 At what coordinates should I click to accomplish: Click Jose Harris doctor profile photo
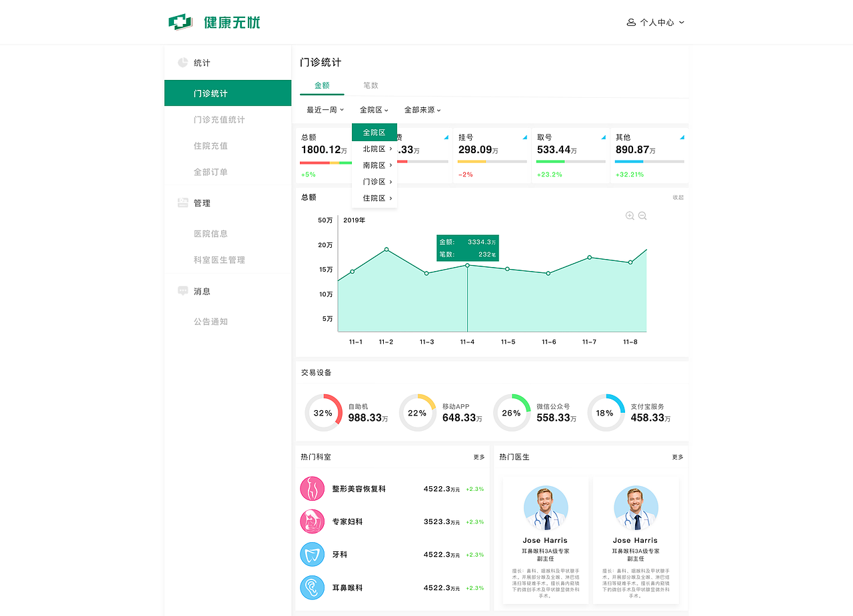pos(546,508)
